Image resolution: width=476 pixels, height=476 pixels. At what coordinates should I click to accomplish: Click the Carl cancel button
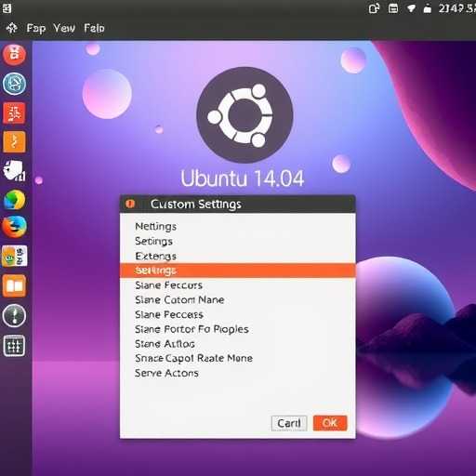coord(289,423)
